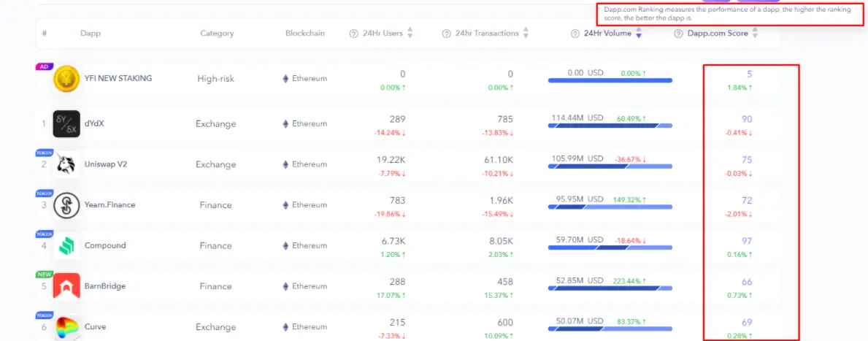Click the TOKEN badge on Compound
Viewport: 868px width, 341px height.
coord(44,234)
